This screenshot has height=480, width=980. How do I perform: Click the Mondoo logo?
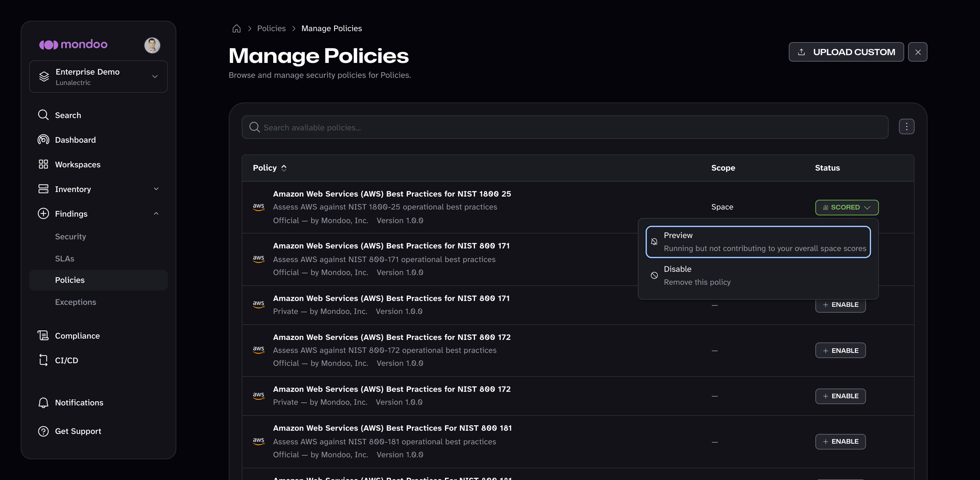[x=73, y=44]
